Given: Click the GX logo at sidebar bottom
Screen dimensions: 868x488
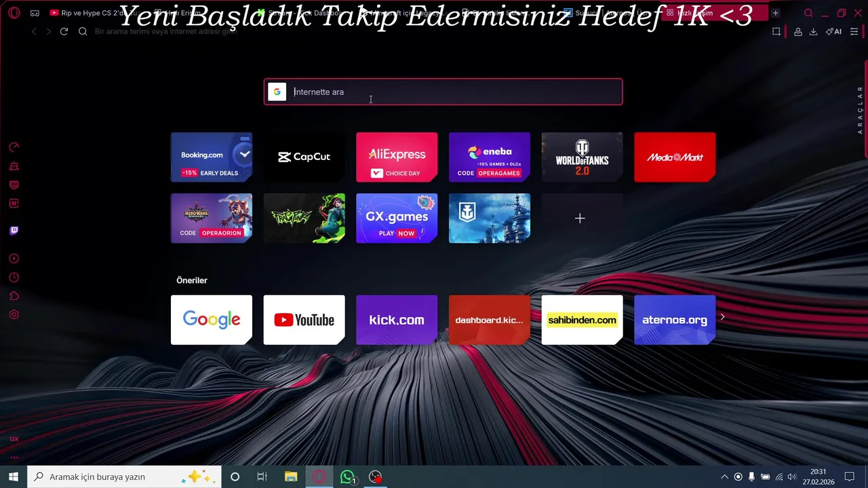Looking at the screenshot, I should tap(14, 439).
